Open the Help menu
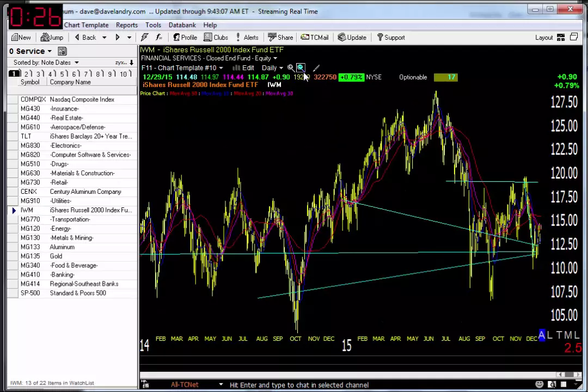588x392 pixels. click(210, 25)
